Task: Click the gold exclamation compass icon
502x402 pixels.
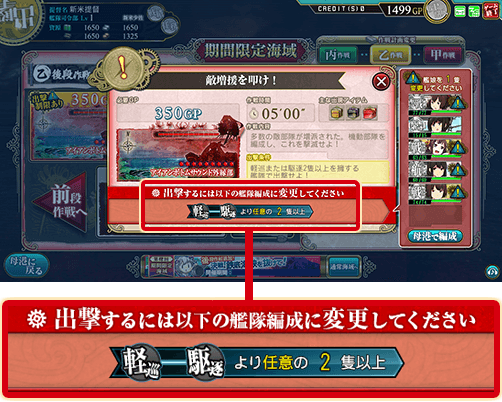Action: (123, 67)
